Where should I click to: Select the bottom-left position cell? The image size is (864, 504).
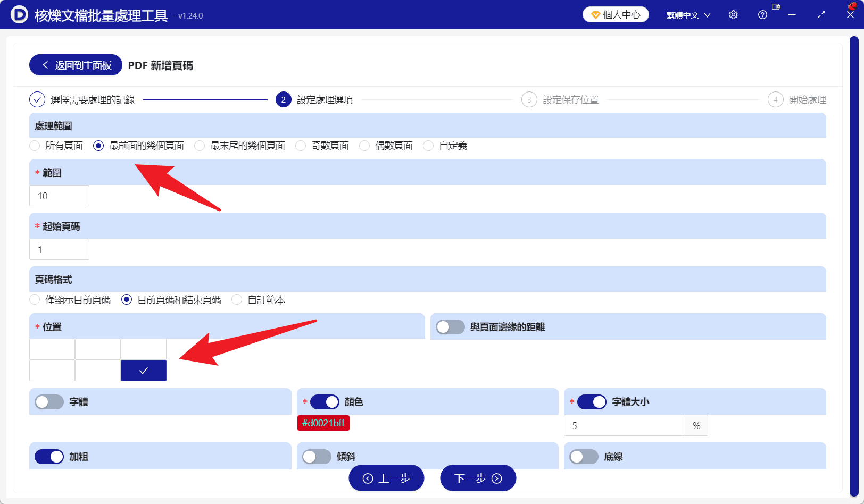coord(52,371)
